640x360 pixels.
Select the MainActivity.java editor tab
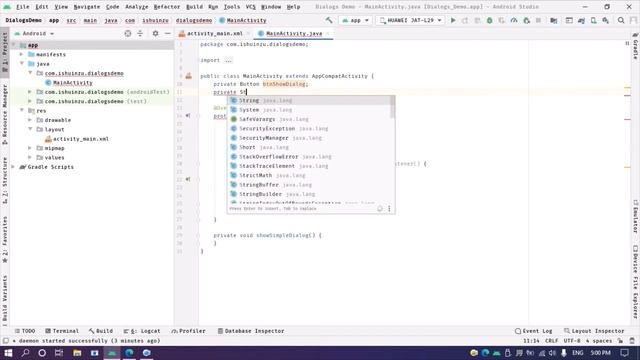(x=293, y=33)
